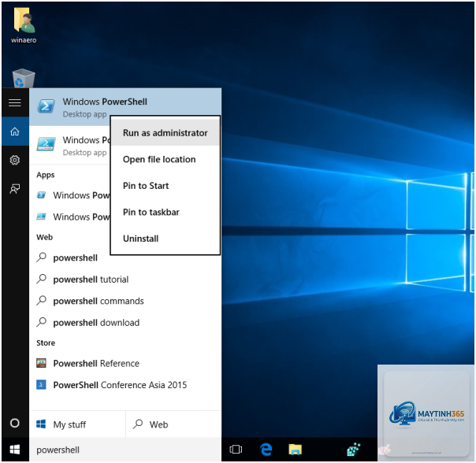
Task: Choose Open file location
Action: coord(165,159)
